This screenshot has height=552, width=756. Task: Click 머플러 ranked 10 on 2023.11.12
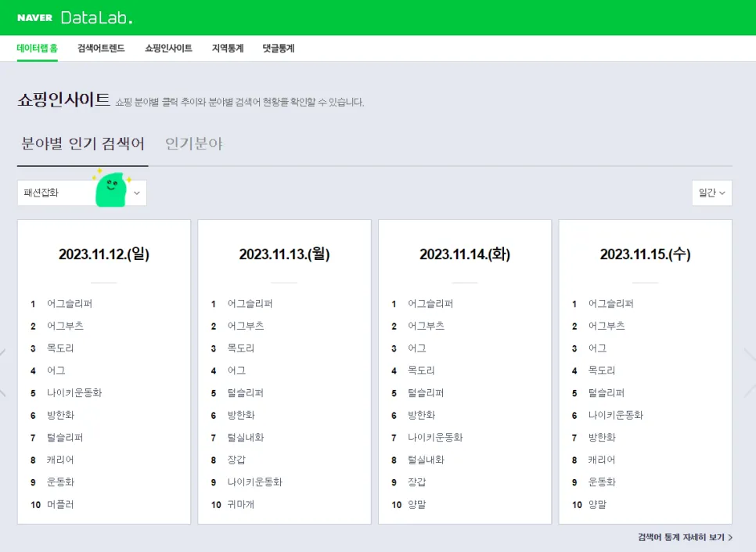tap(60, 505)
